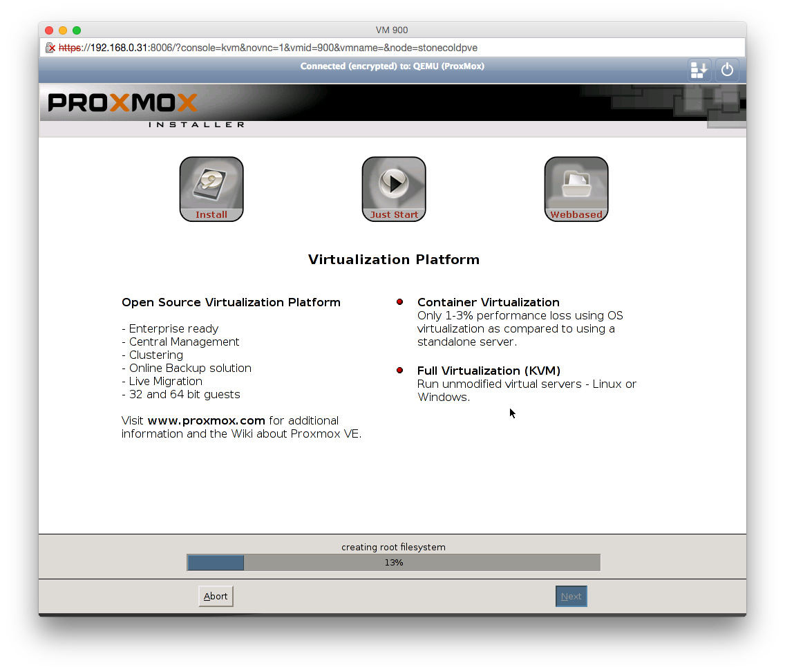Click the Proxmox Installer logo
Screen dimensions: 785x672
point(146,110)
